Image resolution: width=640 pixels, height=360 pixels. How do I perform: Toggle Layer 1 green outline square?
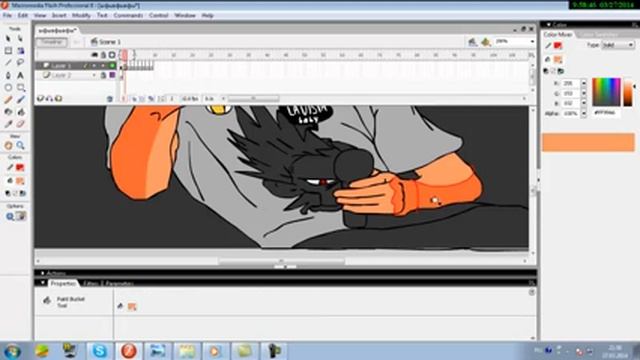tap(112, 65)
